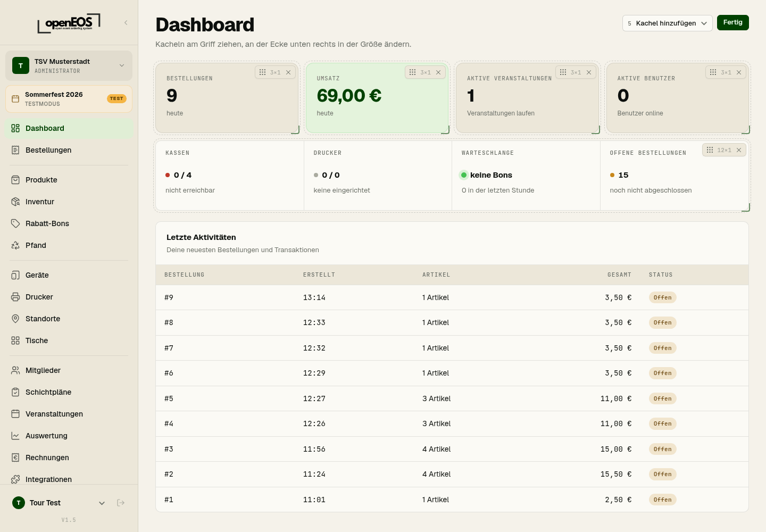Remove the Aktive Benutzer tile
This screenshot has height=532, width=766.
pyautogui.click(x=739, y=72)
